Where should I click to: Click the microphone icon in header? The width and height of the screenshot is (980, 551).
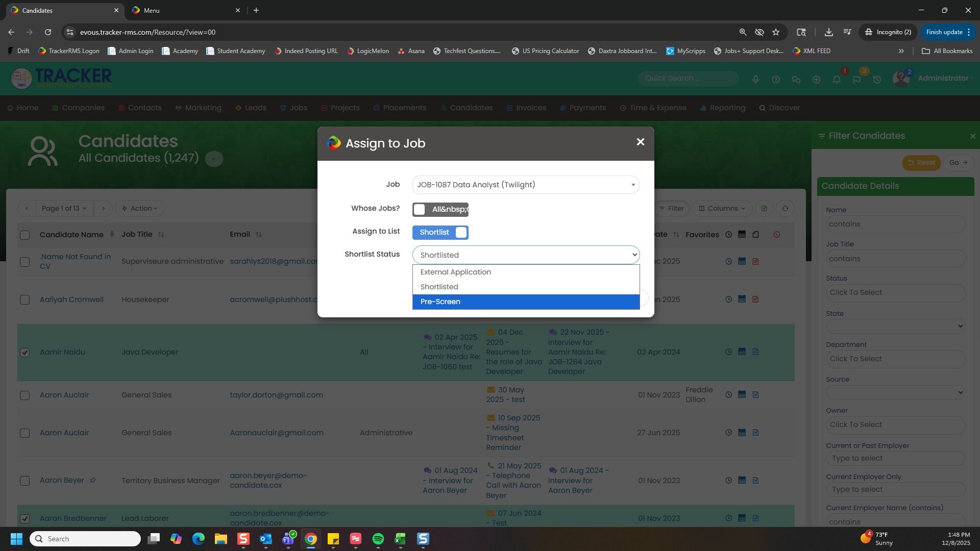(x=755, y=80)
